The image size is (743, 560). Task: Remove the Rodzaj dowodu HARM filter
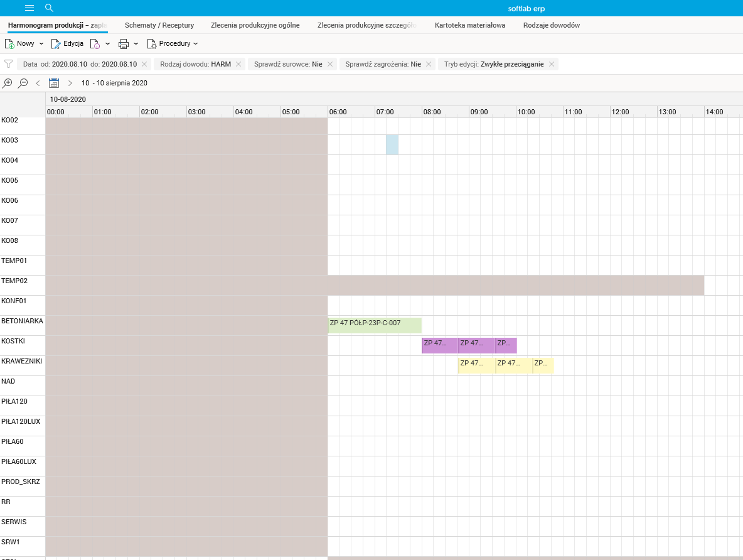(238, 64)
